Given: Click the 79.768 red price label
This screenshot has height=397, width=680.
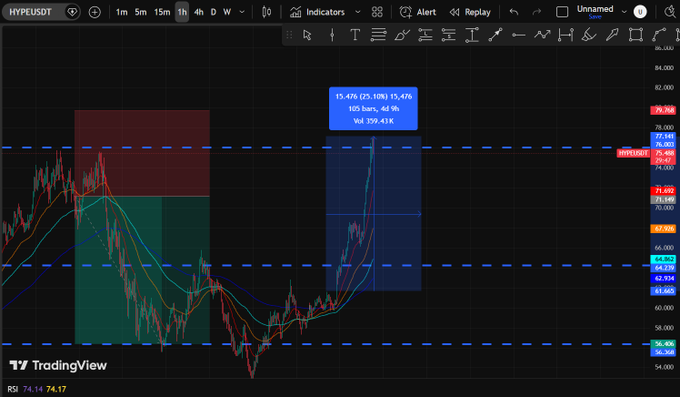Looking at the screenshot, I should click(x=664, y=110).
